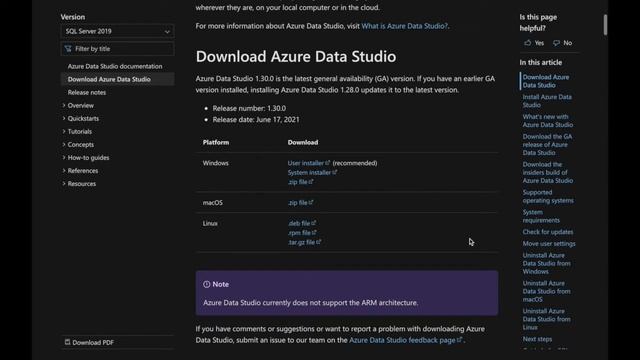
Task: Click the thumbs-up Yes icon
Action: [x=527, y=43]
